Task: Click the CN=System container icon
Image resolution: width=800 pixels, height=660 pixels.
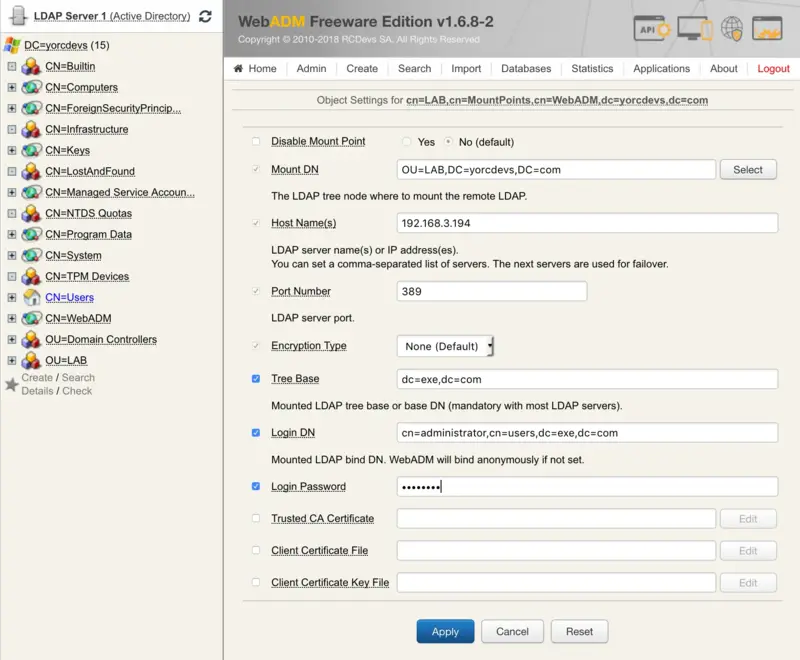Action: [x=32, y=255]
